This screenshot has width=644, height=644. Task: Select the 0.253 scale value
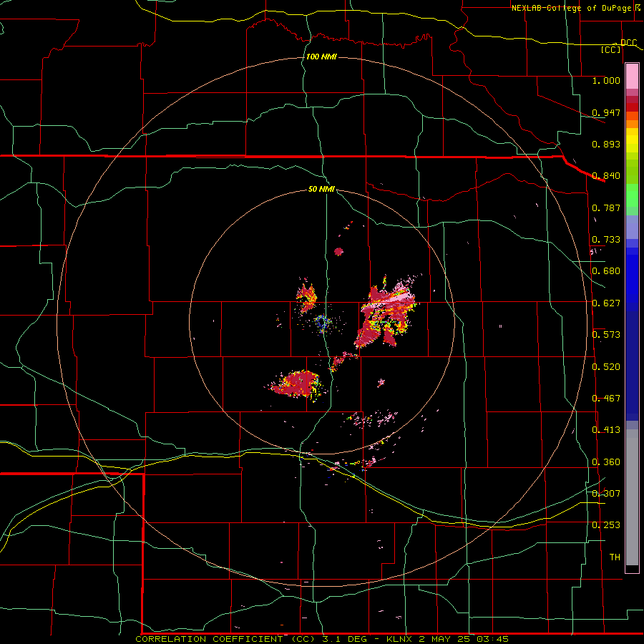[x=606, y=525]
